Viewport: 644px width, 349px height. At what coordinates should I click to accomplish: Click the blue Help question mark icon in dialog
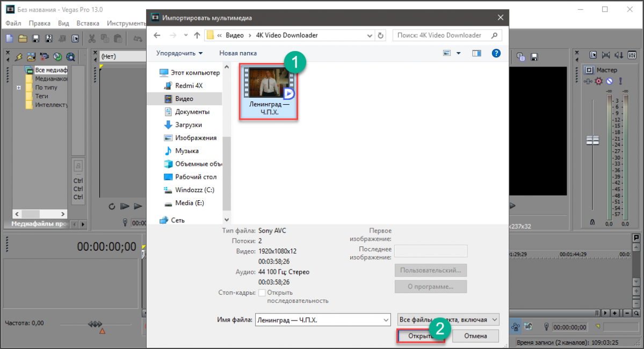click(x=496, y=53)
